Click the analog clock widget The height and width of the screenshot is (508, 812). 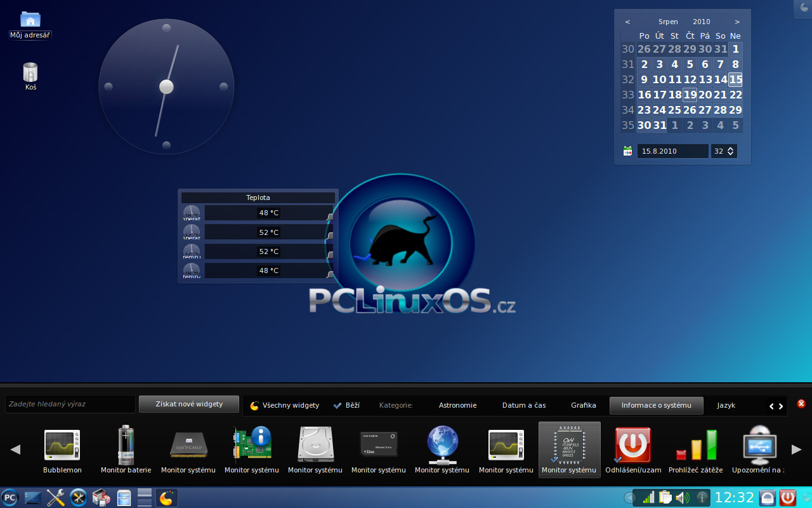166,86
